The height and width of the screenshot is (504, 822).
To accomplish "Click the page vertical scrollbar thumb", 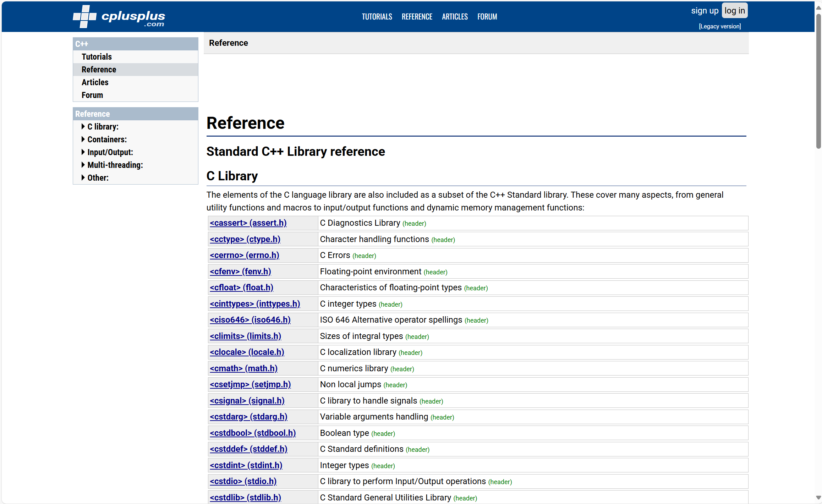I will pyautogui.click(x=818, y=82).
